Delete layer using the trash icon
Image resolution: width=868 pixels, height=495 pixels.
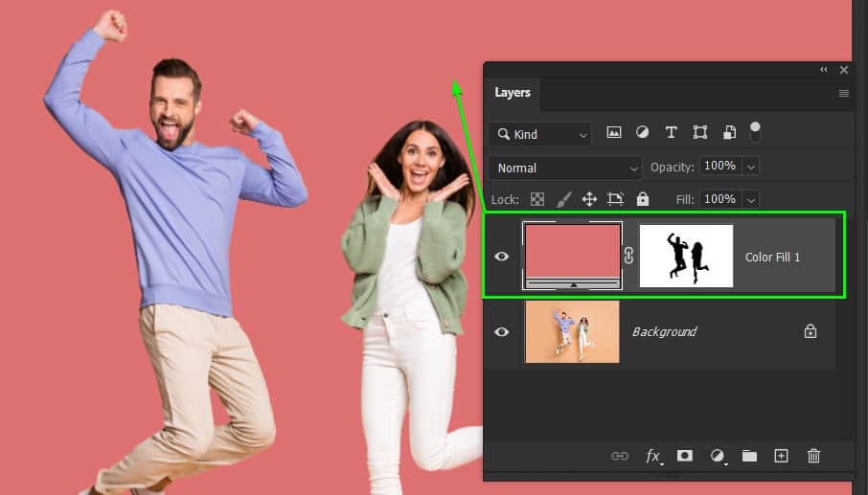813,456
